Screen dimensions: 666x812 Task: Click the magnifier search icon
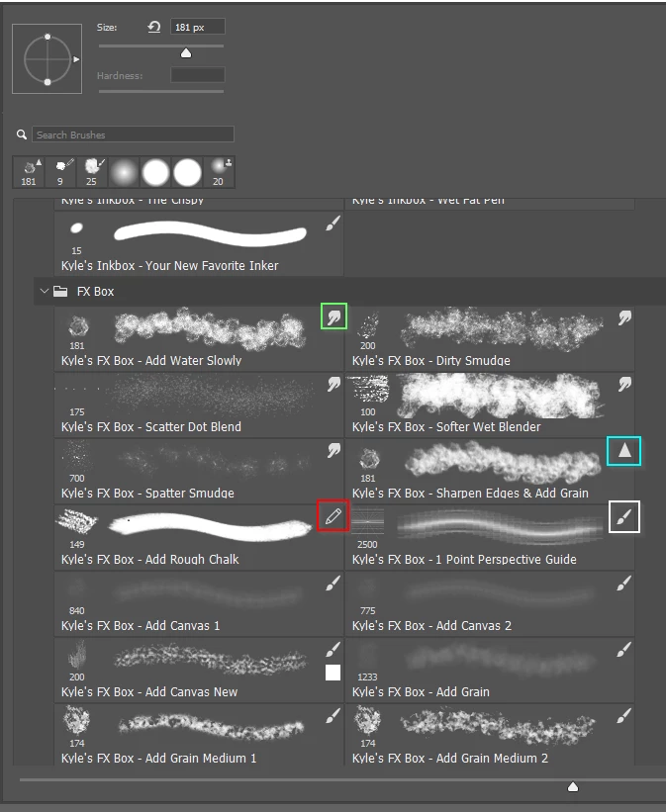pyautogui.click(x=21, y=135)
